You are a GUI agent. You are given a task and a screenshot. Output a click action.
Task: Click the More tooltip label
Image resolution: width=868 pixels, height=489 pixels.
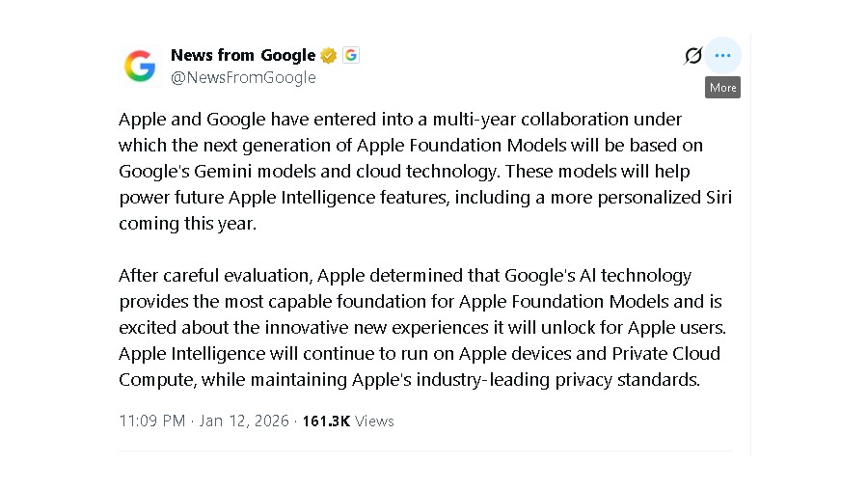pyautogui.click(x=722, y=88)
